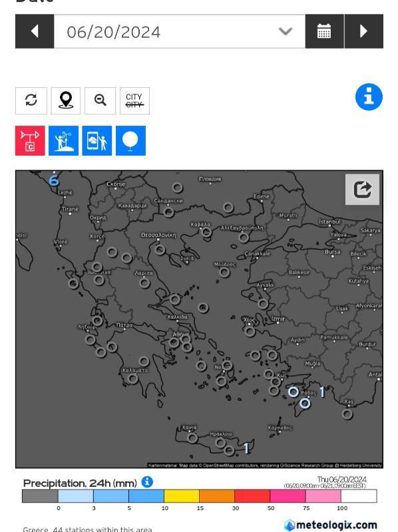The width and height of the screenshot is (398, 532).
Task: Select the 6 mm station value near Lezhe
Action: coord(54,181)
